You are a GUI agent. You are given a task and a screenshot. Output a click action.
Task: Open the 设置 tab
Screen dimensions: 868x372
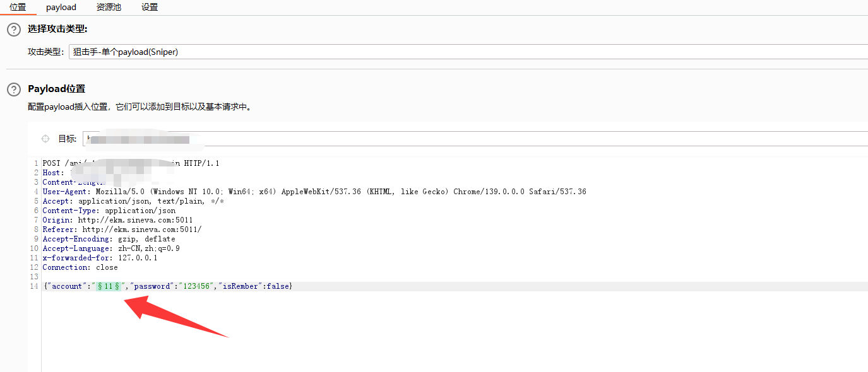click(x=150, y=8)
